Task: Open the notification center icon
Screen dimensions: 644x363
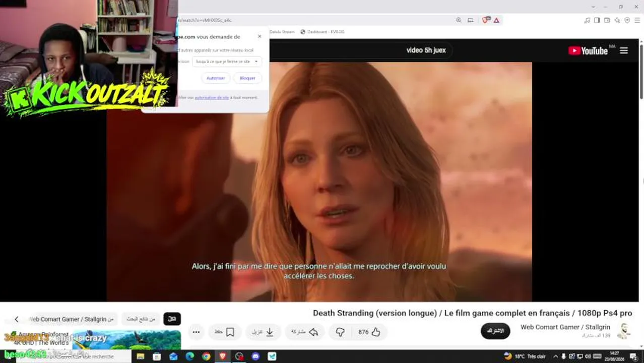Action: click(x=633, y=356)
